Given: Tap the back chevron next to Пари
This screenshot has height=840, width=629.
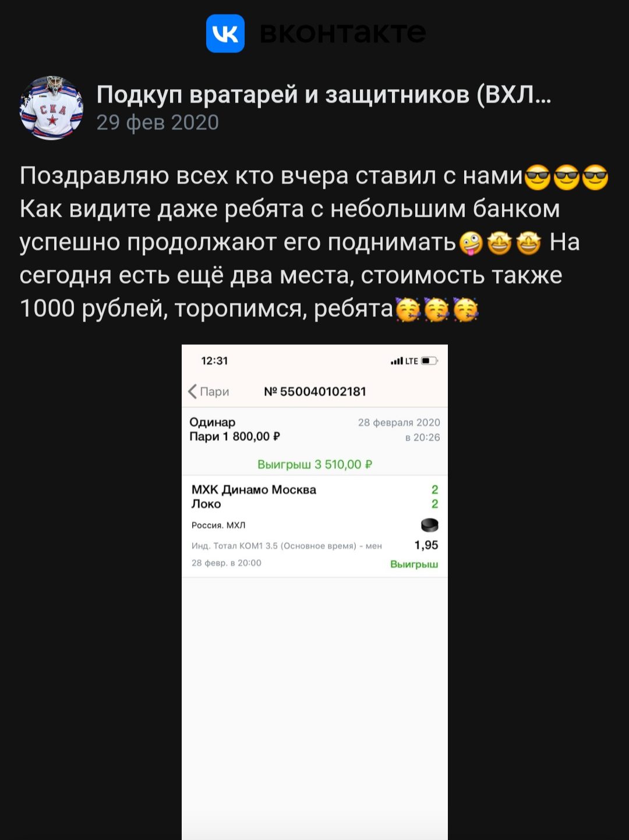Looking at the screenshot, I should click(x=192, y=391).
